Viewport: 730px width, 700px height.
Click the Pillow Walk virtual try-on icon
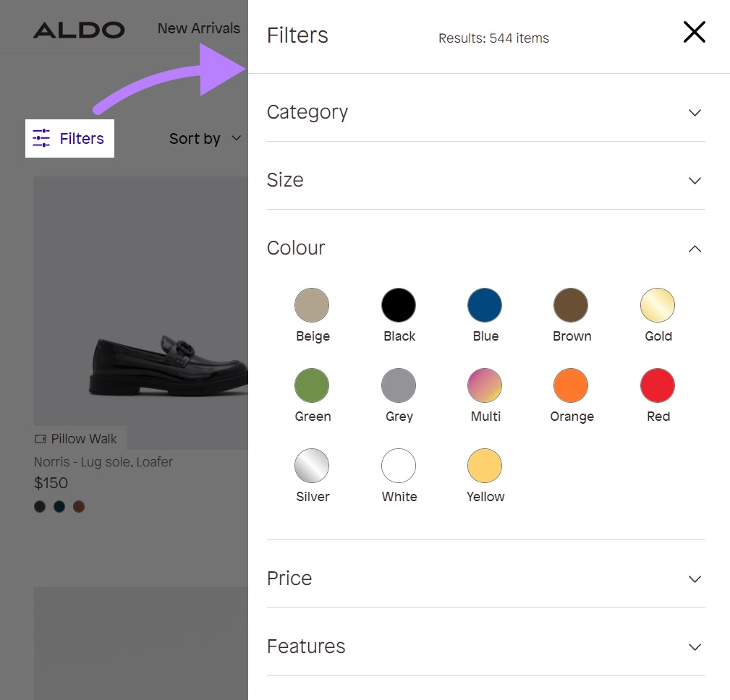41,438
